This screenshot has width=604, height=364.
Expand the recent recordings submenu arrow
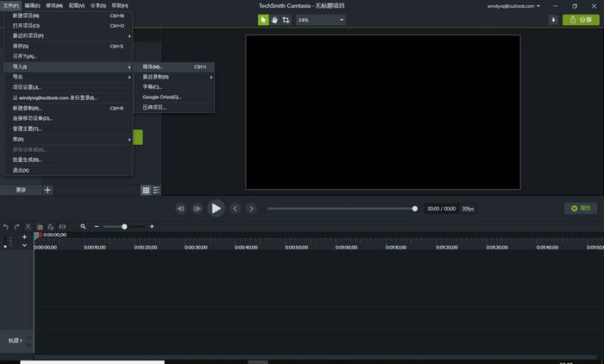[211, 77]
